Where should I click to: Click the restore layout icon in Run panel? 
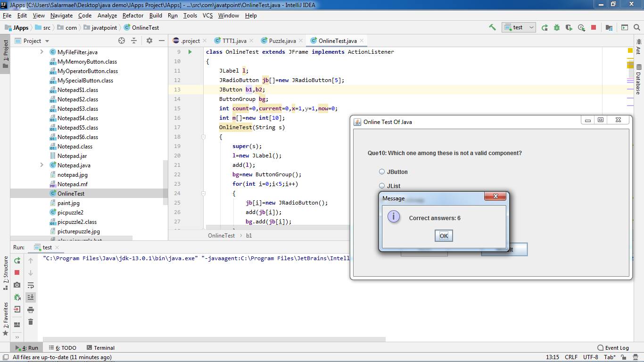pyautogui.click(x=17, y=324)
